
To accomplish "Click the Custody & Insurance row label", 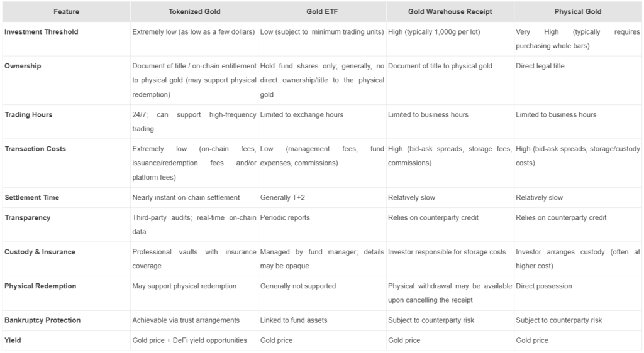I will tap(40, 252).
